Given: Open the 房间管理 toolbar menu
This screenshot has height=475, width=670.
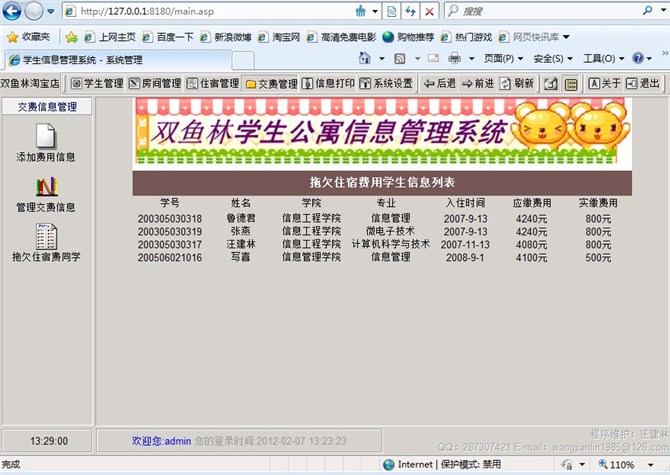Looking at the screenshot, I should (155, 83).
